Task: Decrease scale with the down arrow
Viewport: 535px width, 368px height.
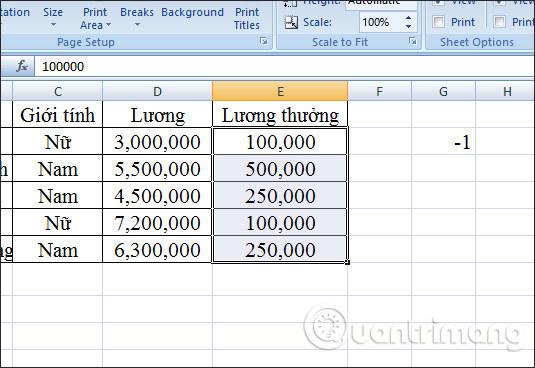Action: coord(408,27)
